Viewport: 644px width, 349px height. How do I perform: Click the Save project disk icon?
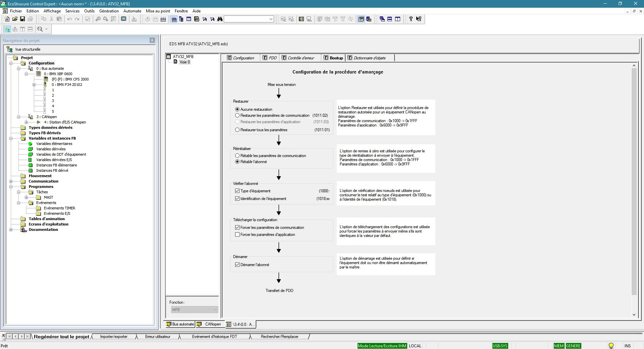[x=22, y=19]
